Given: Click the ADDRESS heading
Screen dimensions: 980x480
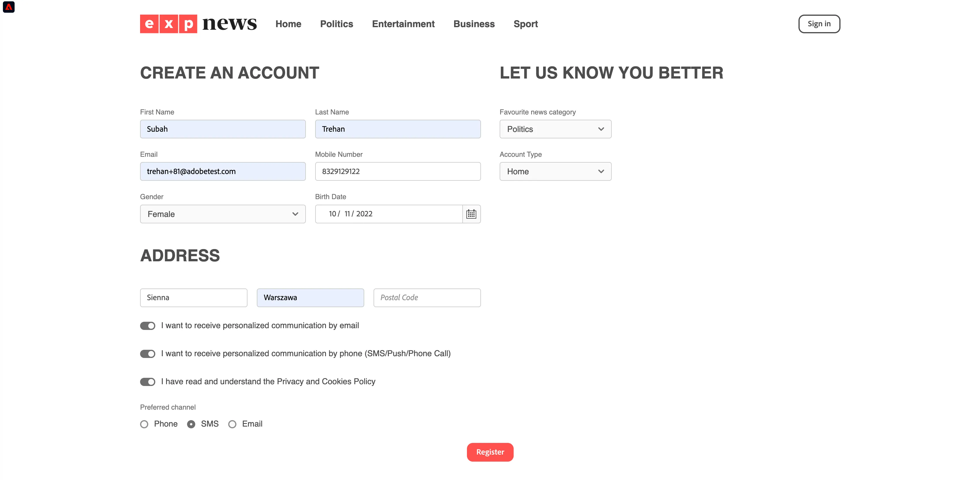Looking at the screenshot, I should pos(180,255).
